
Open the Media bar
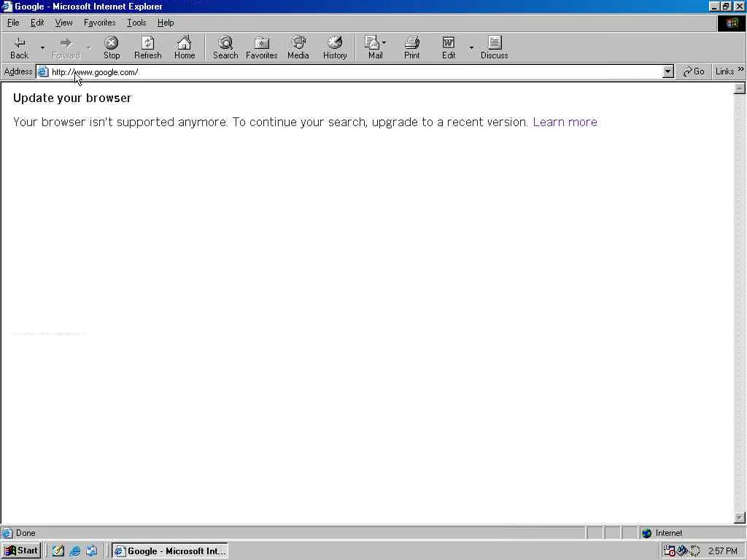click(298, 47)
